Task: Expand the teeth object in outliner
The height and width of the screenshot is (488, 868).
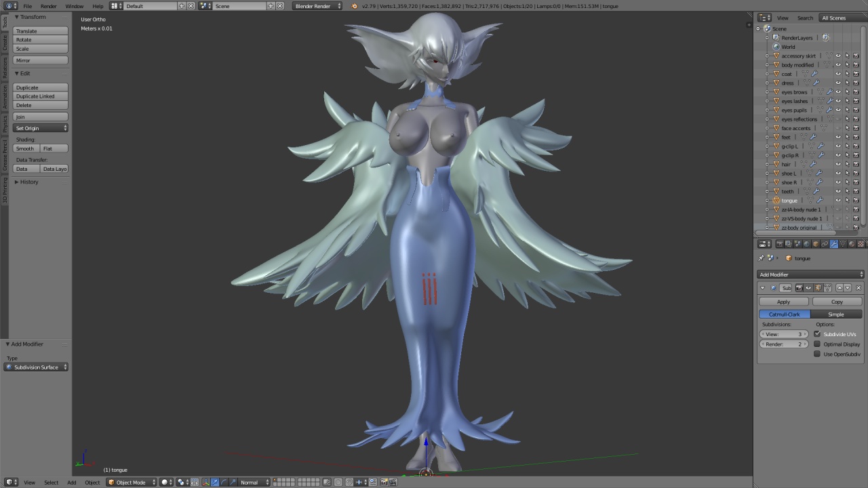Action: [768, 191]
